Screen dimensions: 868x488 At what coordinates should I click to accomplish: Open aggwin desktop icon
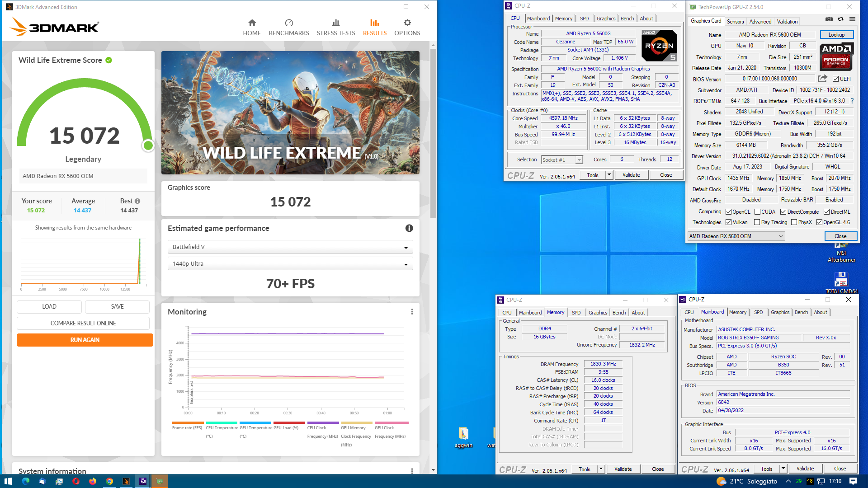click(x=463, y=437)
